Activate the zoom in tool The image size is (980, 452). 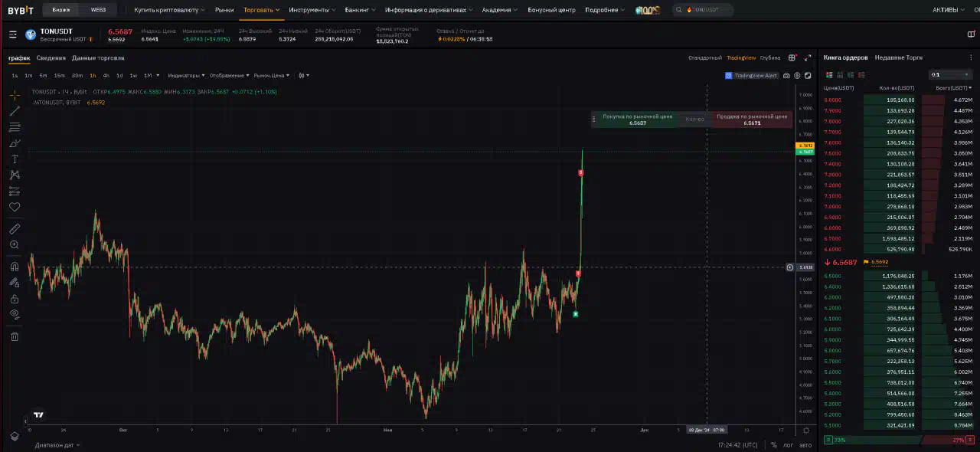[x=15, y=245]
